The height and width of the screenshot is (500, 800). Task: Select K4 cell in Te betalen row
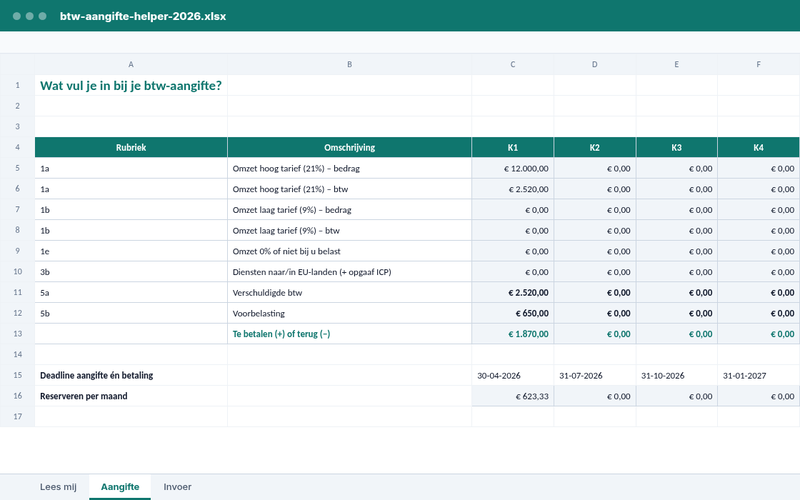pyautogui.click(x=759, y=334)
